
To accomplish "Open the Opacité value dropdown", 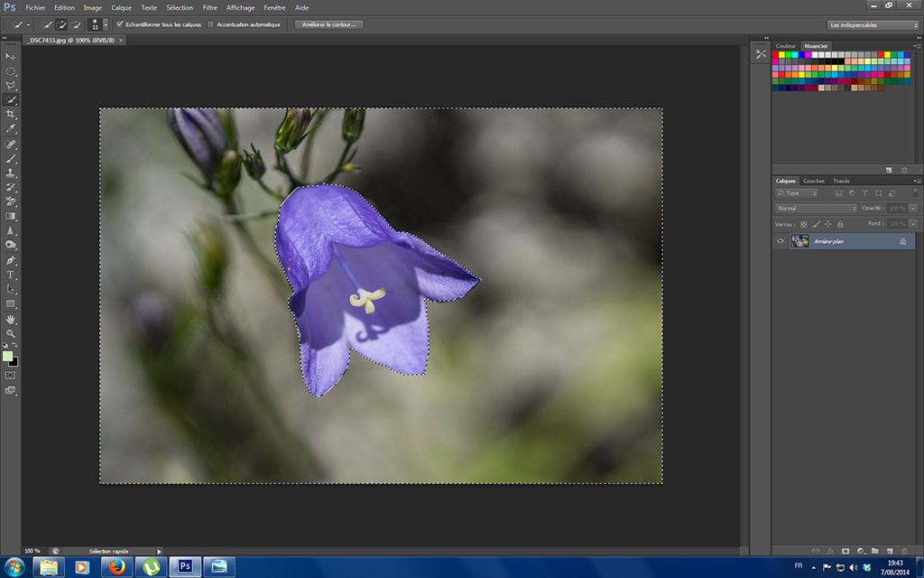I will coord(913,209).
